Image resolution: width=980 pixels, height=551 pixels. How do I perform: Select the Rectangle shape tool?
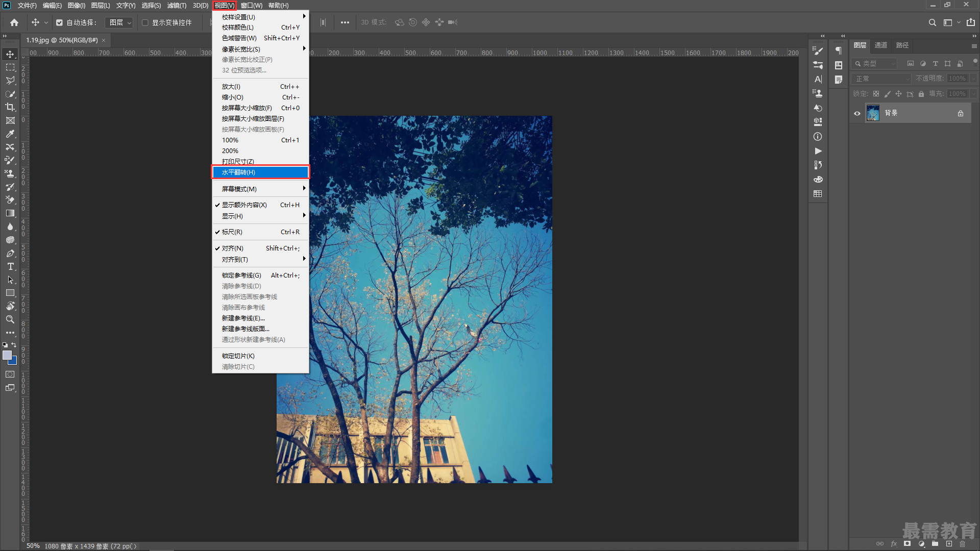pyautogui.click(x=10, y=293)
